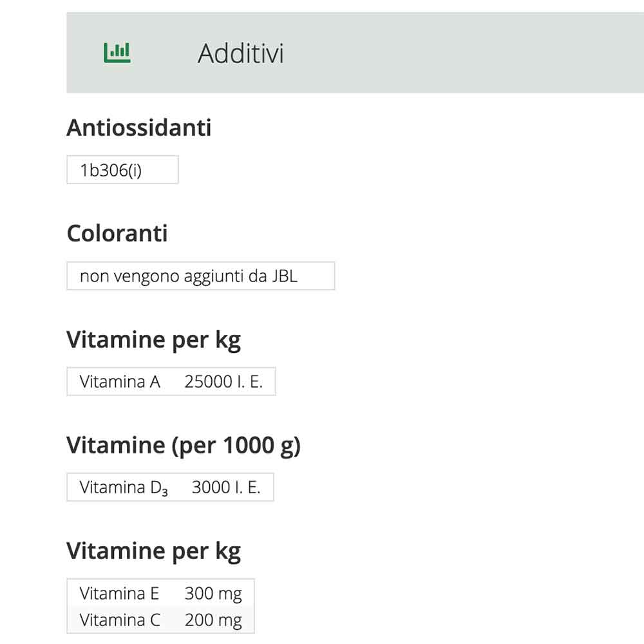This screenshot has width=644, height=644.
Task: Select the Vitamina E 300 mg entry
Action: 160,593
